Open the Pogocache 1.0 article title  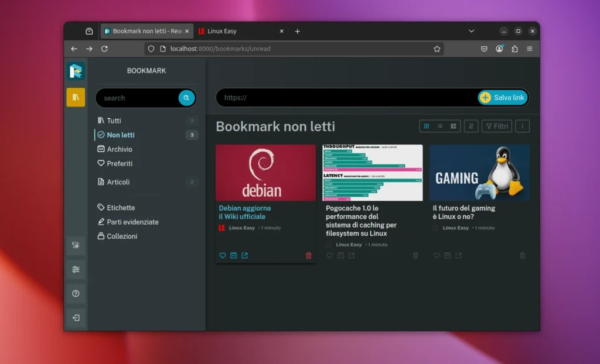click(x=361, y=221)
